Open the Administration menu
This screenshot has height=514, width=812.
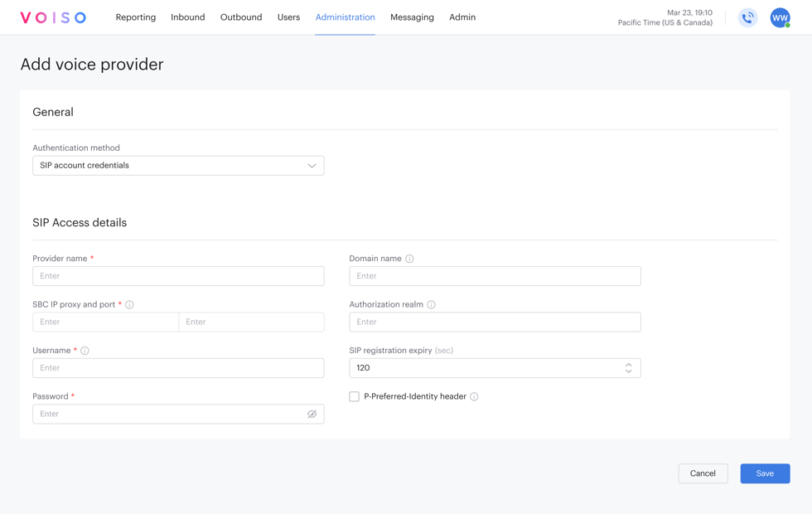click(x=345, y=17)
